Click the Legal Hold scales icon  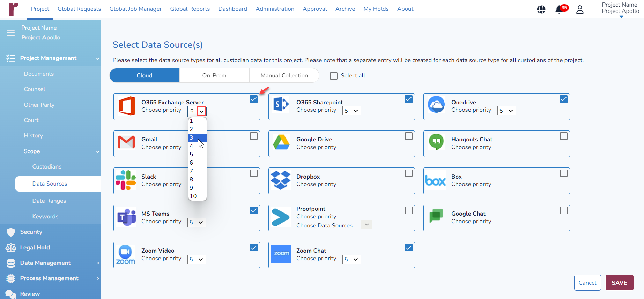(x=11, y=248)
